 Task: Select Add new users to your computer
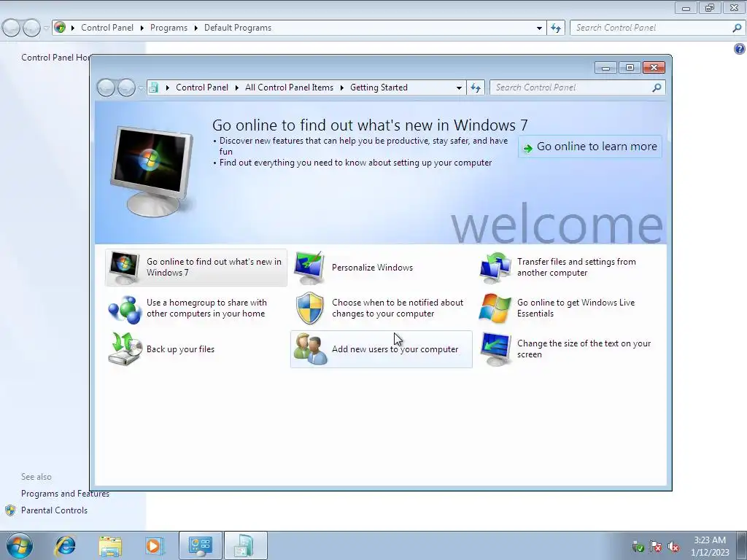pos(381,349)
